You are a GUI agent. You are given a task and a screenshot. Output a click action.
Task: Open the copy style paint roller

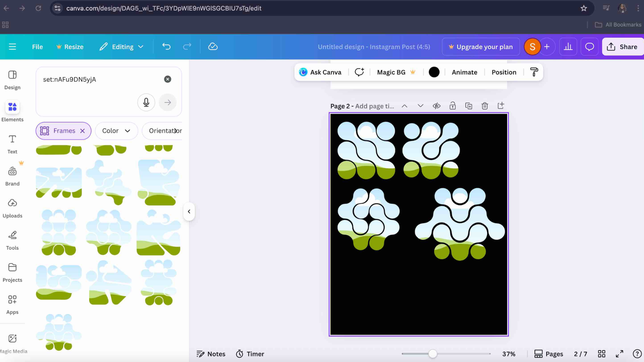[534, 72]
